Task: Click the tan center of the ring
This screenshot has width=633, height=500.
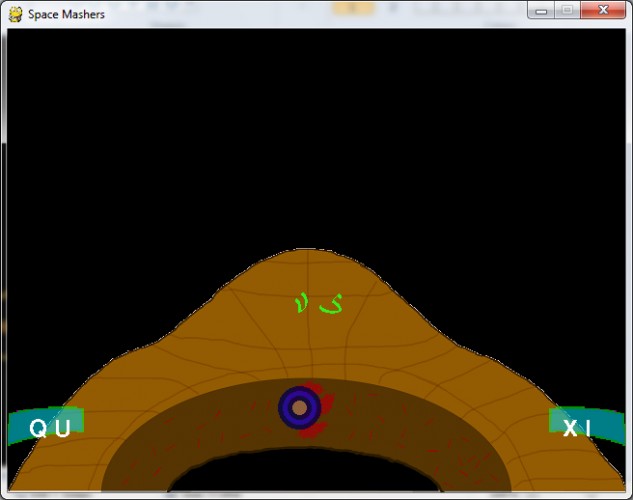Action: click(x=300, y=408)
